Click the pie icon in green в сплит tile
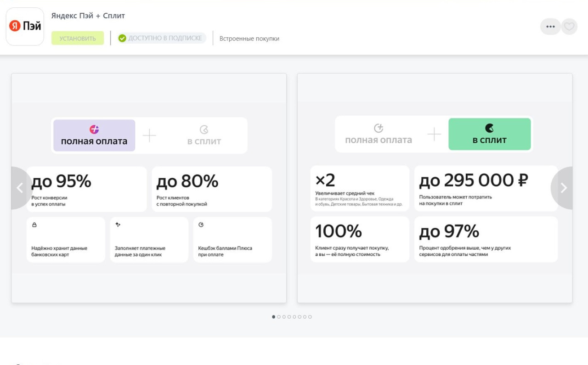 pyautogui.click(x=490, y=128)
